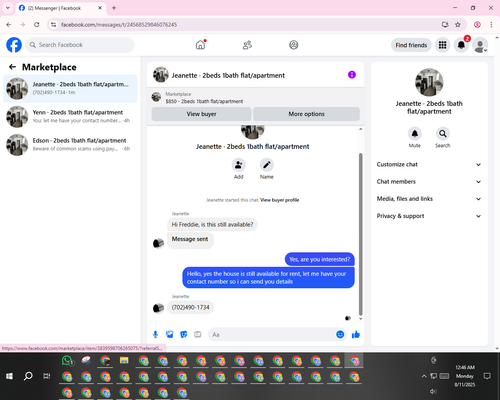The image size is (500, 400).
Task: Open the Chrome tab search dropdown
Action: (x=8, y=8)
